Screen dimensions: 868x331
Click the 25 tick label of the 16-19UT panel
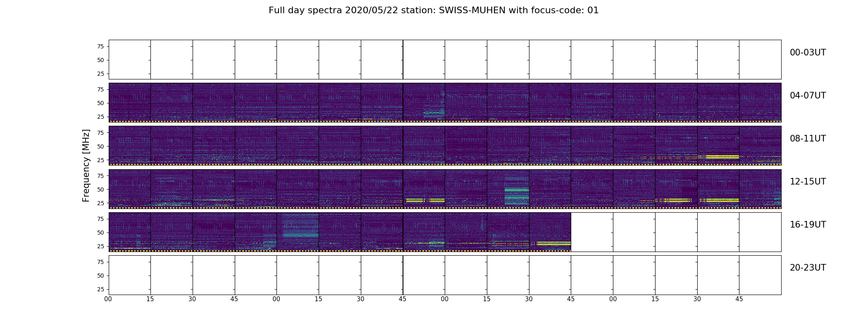tap(100, 246)
